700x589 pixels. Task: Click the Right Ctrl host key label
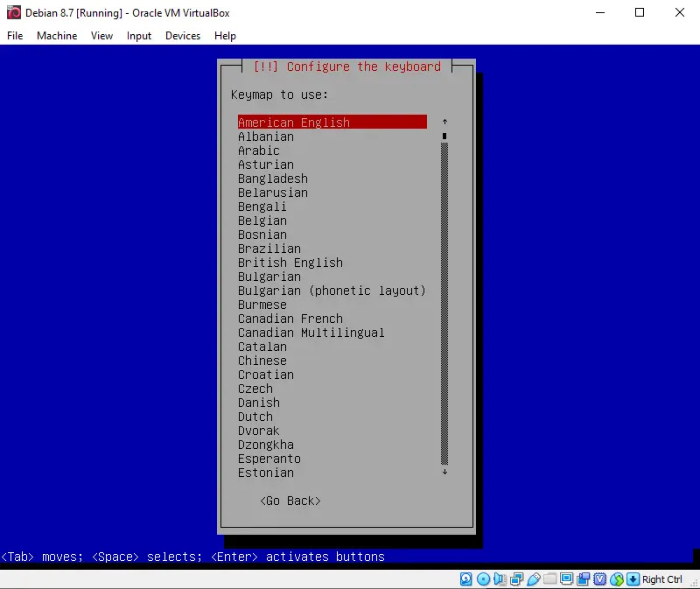click(662, 579)
